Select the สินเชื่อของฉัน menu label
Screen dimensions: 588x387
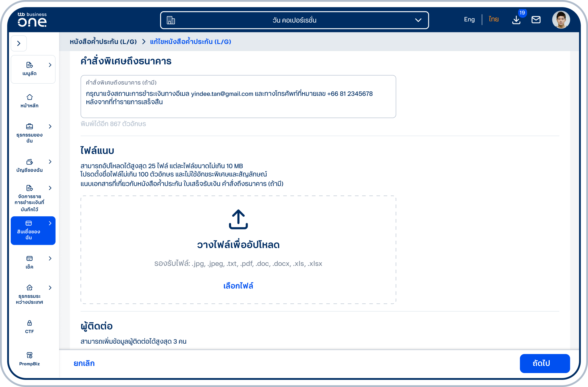point(29,235)
